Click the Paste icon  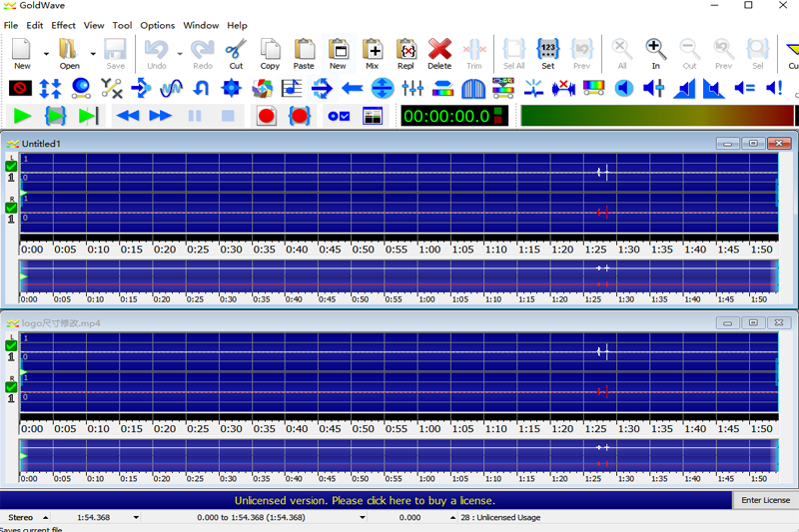click(304, 49)
